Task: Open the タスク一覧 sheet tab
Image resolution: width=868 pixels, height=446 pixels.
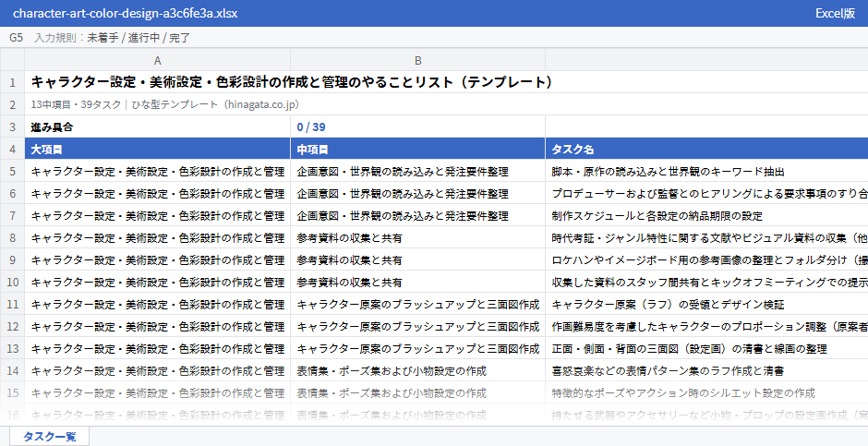Action: point(49,436)
